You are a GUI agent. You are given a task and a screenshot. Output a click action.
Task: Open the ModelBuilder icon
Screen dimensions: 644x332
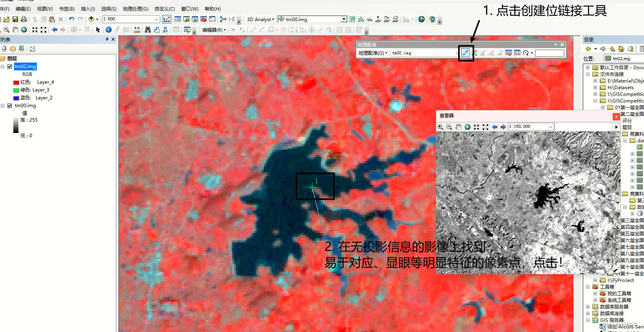(x=223, y=19)
